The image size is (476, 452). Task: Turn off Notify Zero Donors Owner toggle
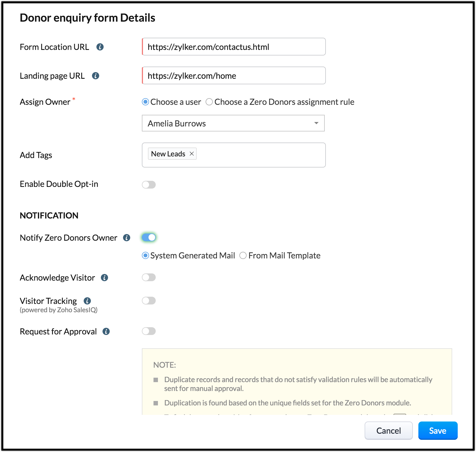click(149, 237)
